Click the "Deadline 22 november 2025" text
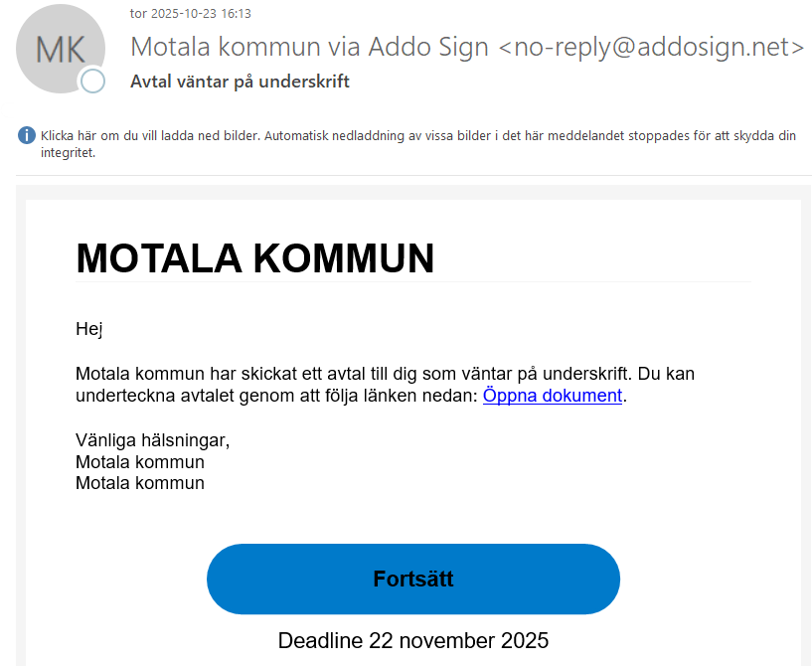812x666 pixels. (x=412, y=640)
